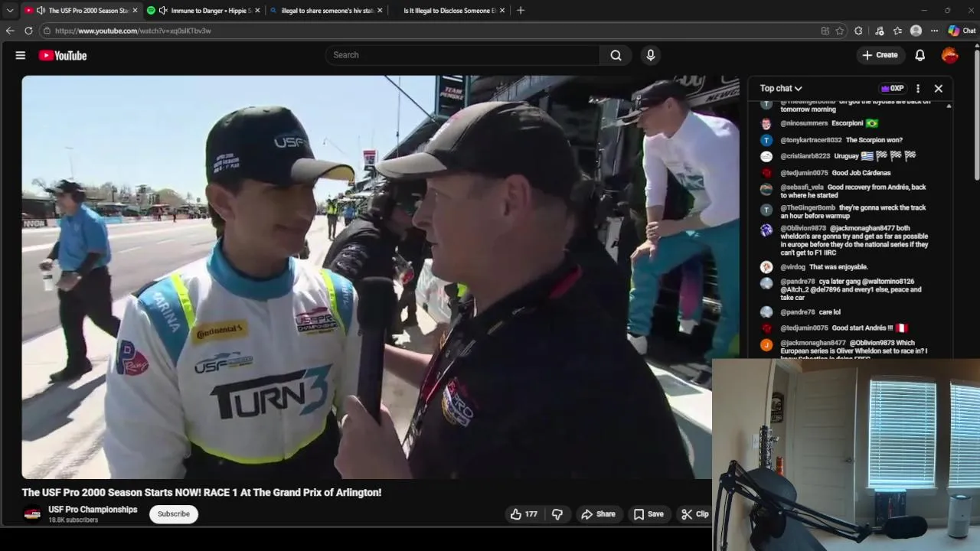Viewport: 980px width, 551px height.
Task: Click the page vertical scrollbar
Action: click(976, 115)
